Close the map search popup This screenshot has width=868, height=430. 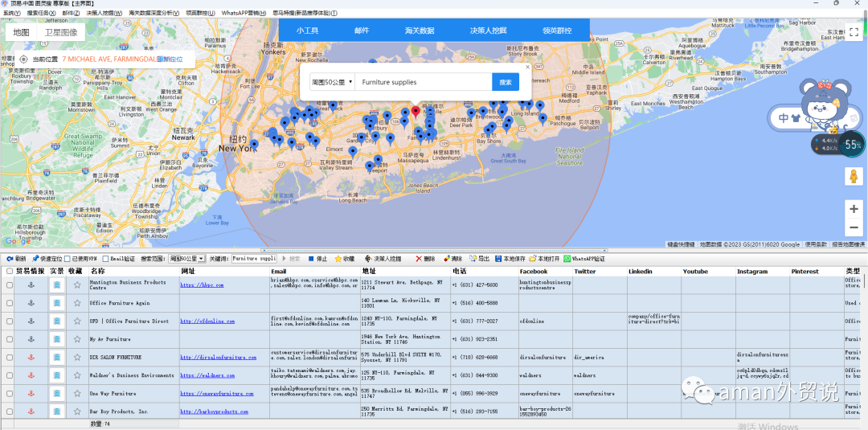point(527,67)
